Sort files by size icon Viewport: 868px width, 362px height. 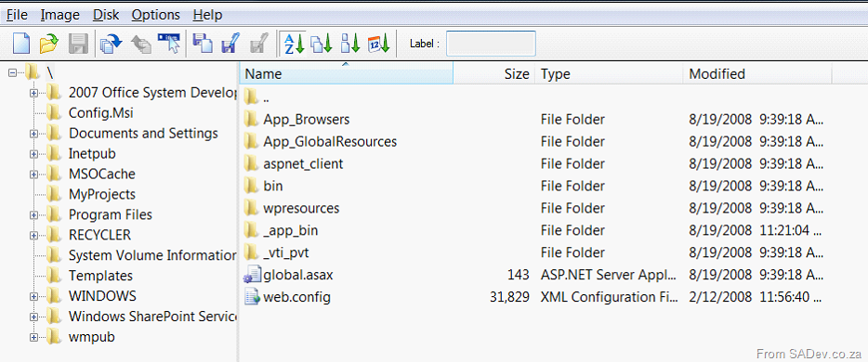click(349, 44)
